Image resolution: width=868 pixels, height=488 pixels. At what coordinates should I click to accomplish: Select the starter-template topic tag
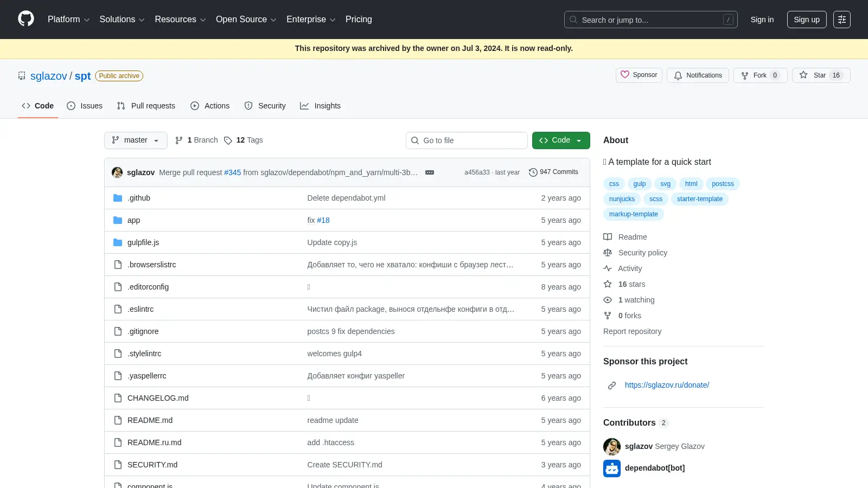(700, 199)
